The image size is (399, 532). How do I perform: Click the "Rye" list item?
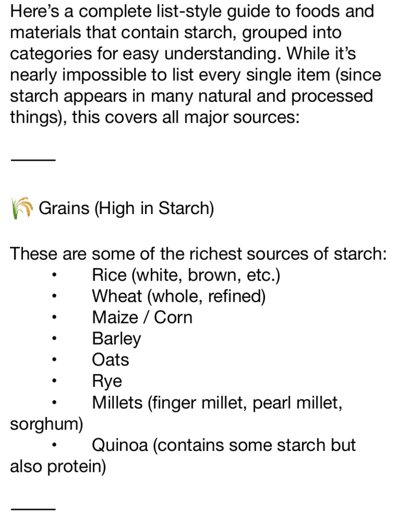coord(107,381)
